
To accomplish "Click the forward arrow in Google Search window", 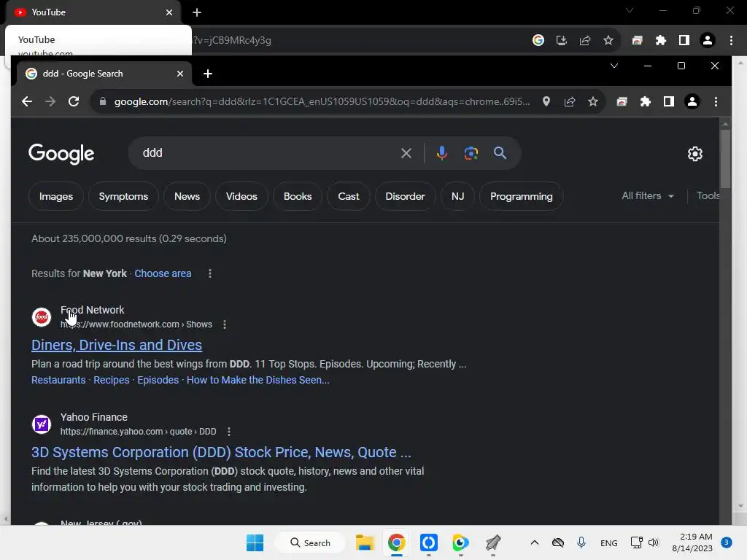I will 50,101.
